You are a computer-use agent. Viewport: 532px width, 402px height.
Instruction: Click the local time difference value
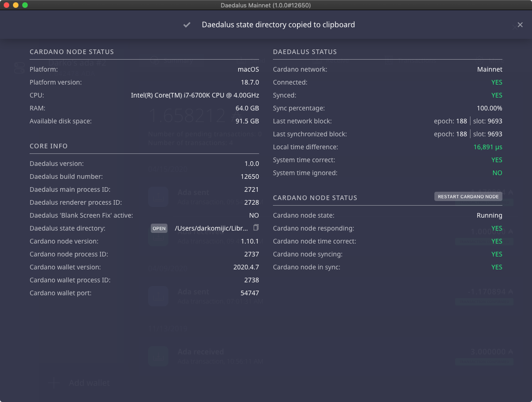[488, 147]
